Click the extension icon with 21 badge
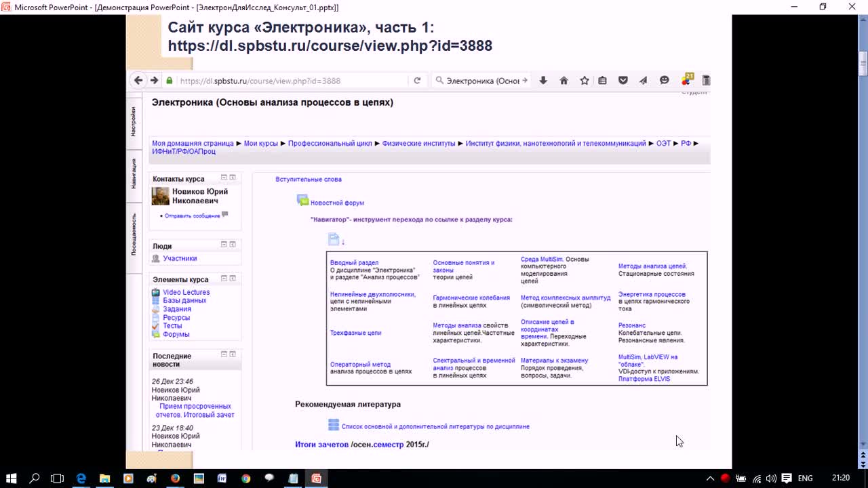The width and height of the screenshot is (868, 488). click(x=687, y=79)
